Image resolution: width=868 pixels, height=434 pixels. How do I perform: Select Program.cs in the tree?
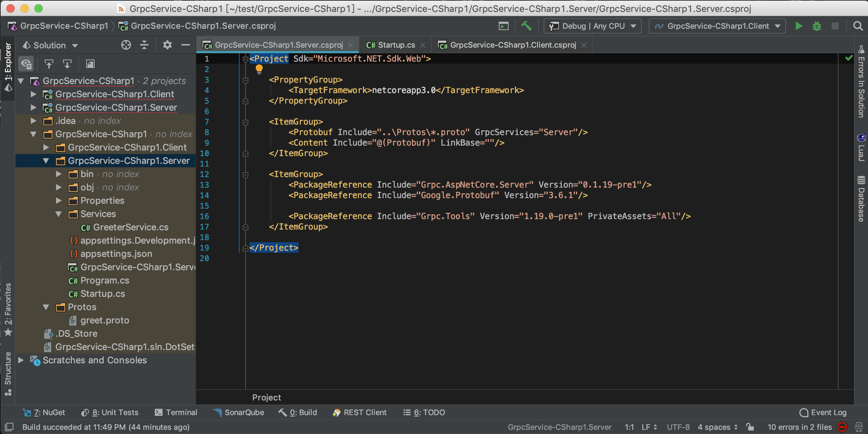click(99, 280)
